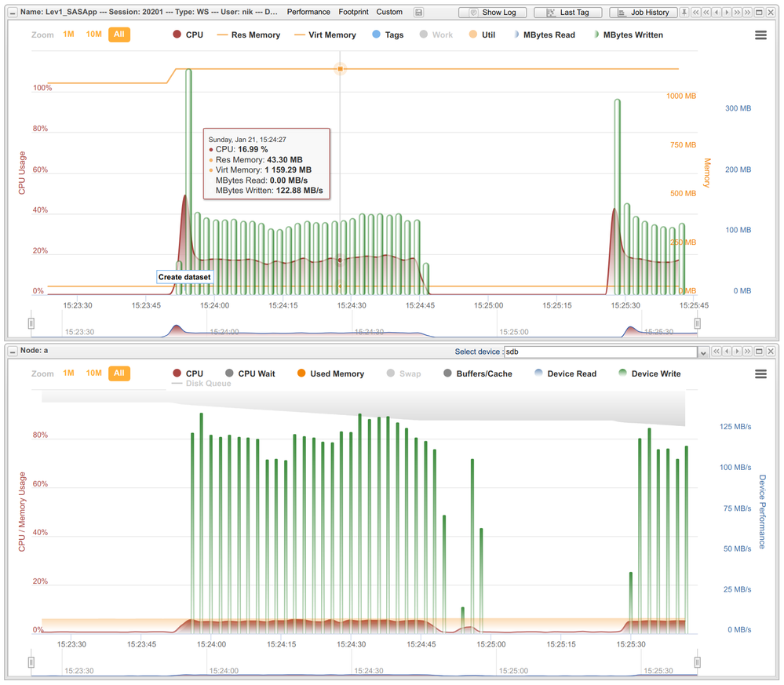The image size is (784, 685).
Task: Close the session panel
Action: pos(771,13)
